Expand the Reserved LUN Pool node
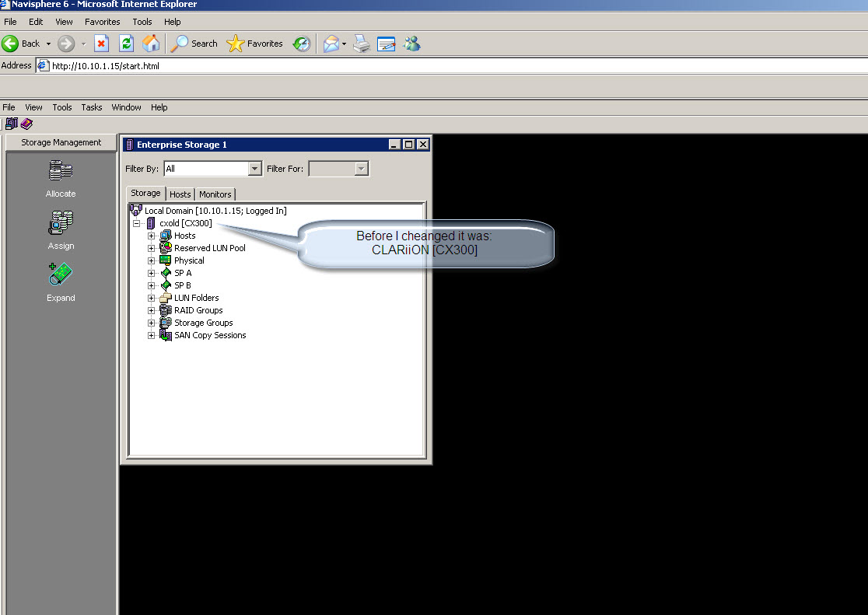 (x=151, y=248)
